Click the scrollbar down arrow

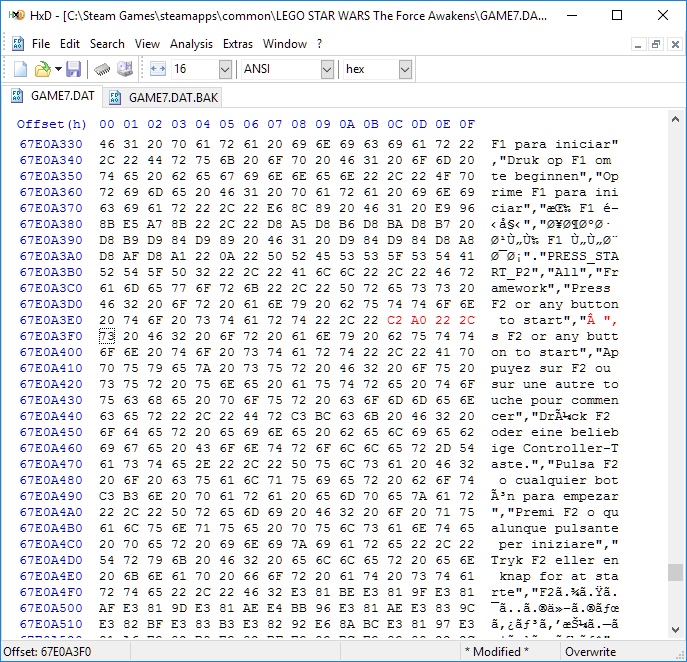675,630
